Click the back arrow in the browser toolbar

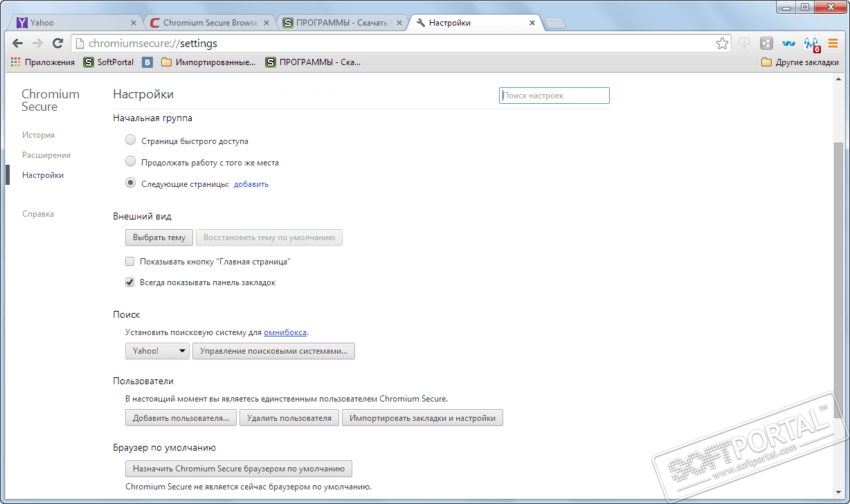coord(18,44)
